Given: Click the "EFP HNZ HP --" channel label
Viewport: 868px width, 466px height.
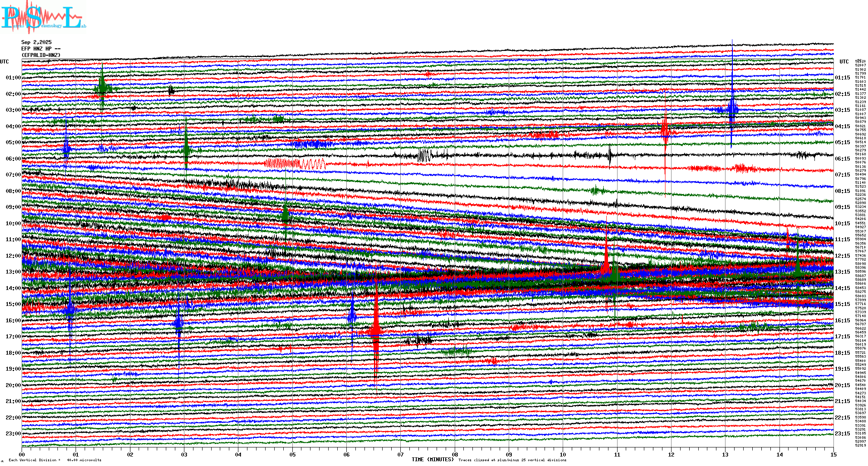Looking at the screenshot, I should pos(41,49).
